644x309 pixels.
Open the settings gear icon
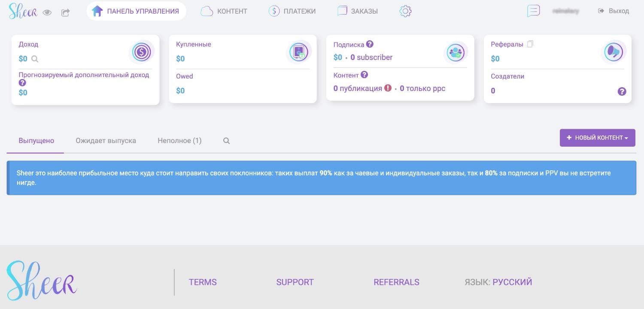[405, 11]
